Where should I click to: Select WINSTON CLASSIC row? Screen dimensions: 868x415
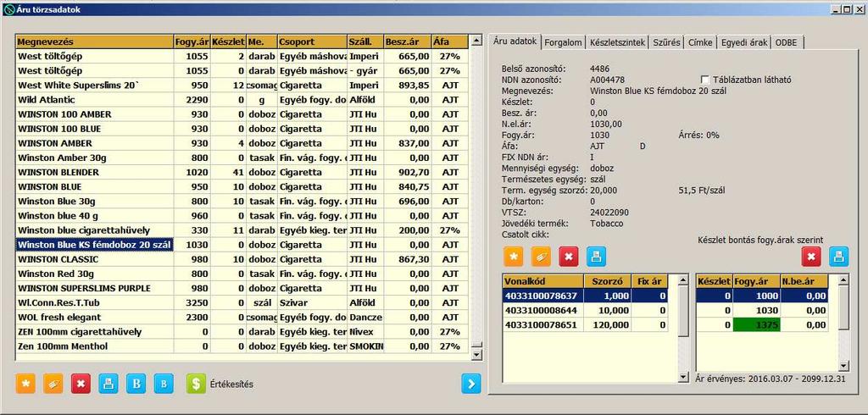(242, 259)
